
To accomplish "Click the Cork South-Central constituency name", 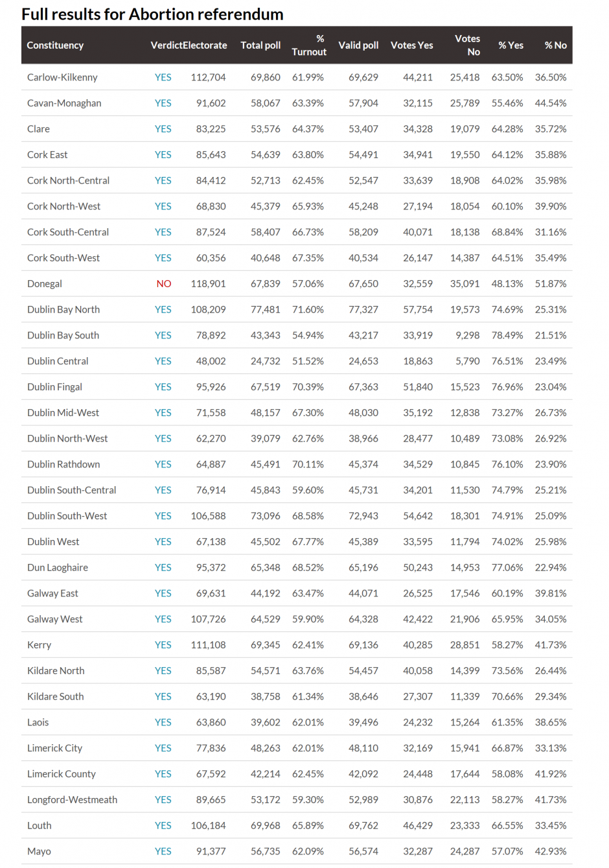I will (68, 232).
